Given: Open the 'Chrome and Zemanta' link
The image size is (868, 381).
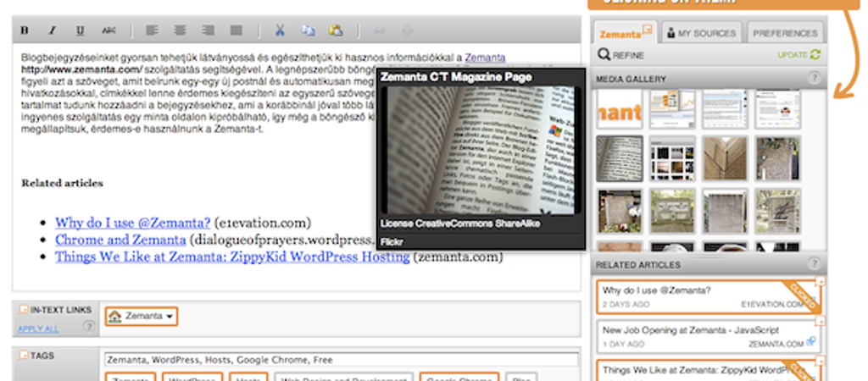Looking at the screenshot, I should [120, 240].
